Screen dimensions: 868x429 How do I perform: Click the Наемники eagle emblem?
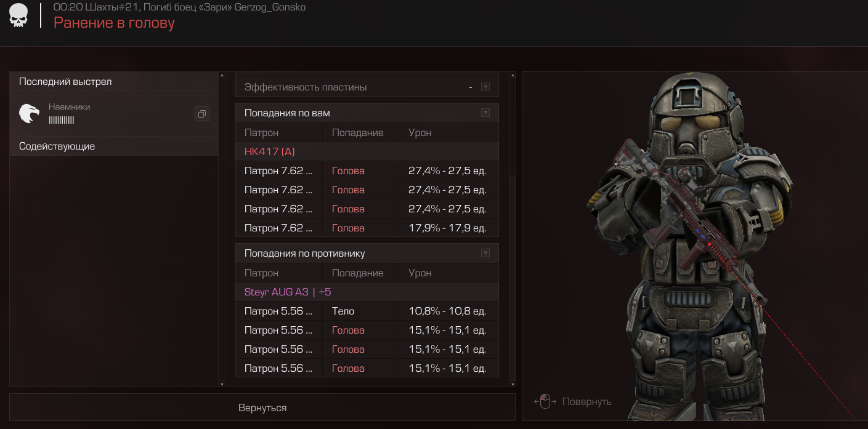[28, 113]
